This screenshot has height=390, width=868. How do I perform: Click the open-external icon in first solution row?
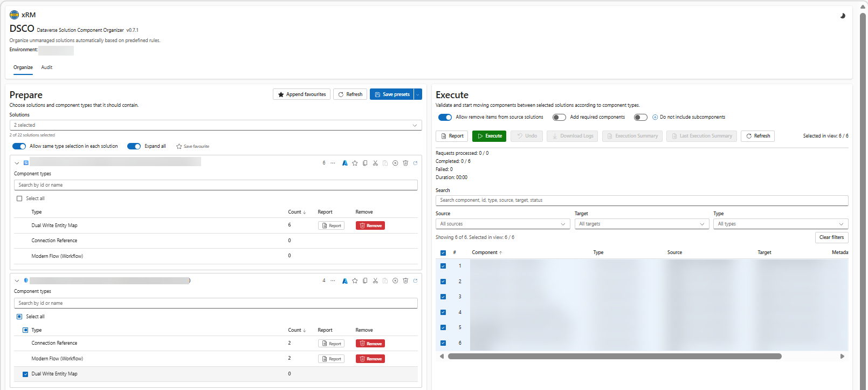click(415, 163)
